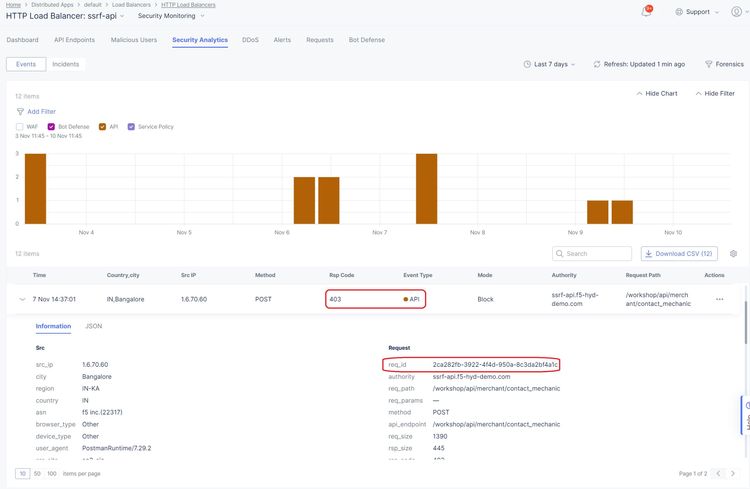Screen dimensions: 750x489
Task: Click the user profile icon
Action: coord(736,12)
